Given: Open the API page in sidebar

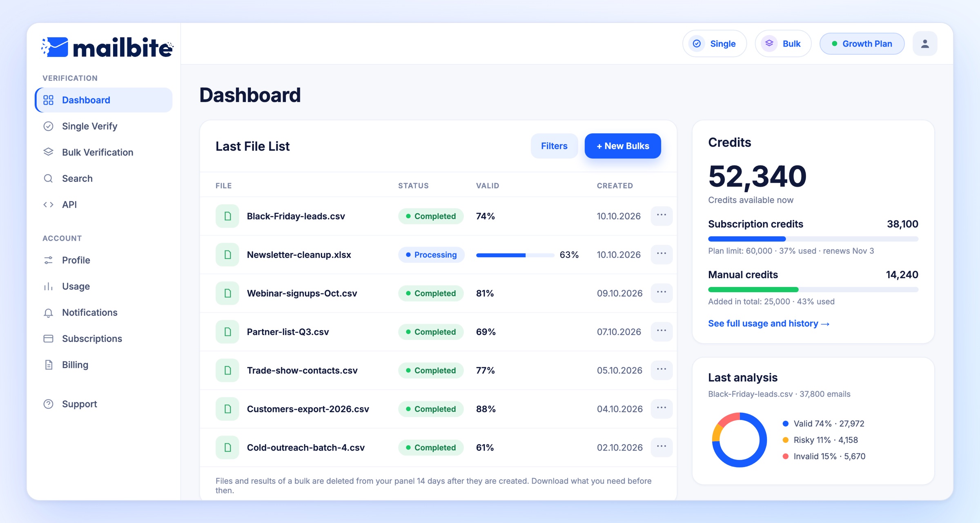Looking at the screenshot, I should pyautogui.click(x=104, y=205).
